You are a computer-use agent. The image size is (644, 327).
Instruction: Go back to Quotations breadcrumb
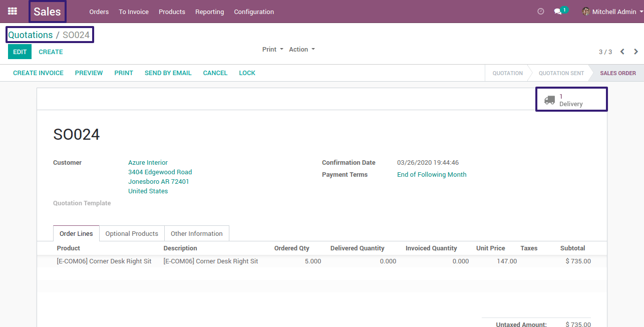(31, 35)
